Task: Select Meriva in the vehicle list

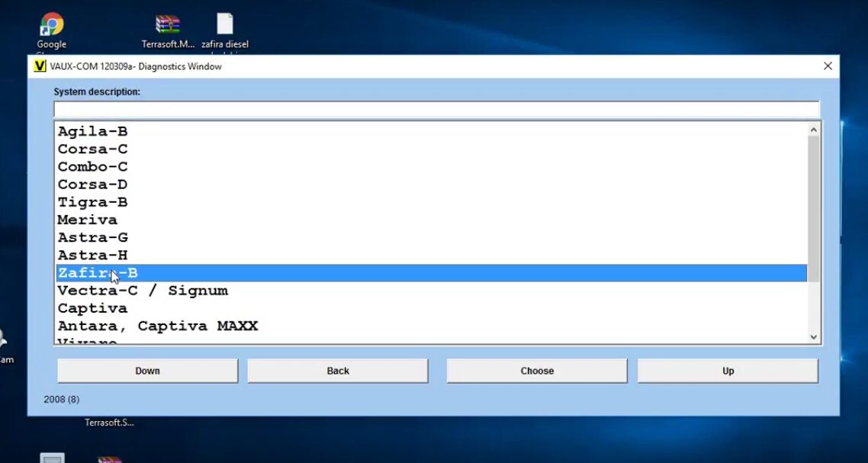Action: (431, 220)
